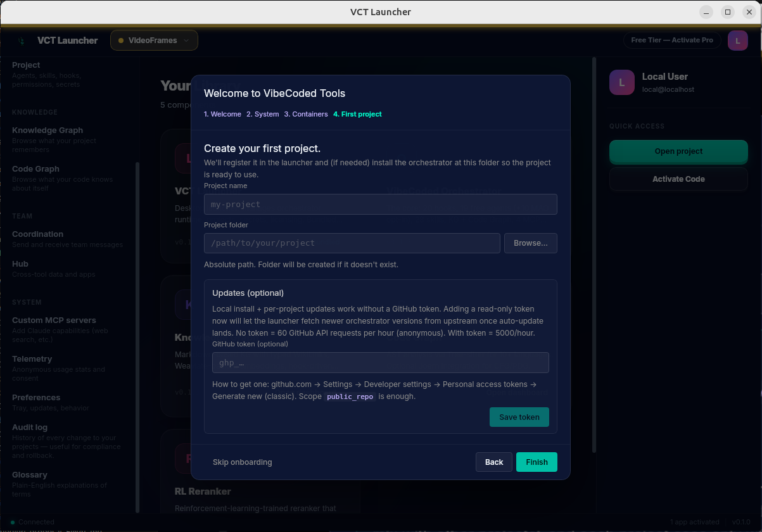Focus the GitHub token field

pyautogui.click(x=381, y=363)
